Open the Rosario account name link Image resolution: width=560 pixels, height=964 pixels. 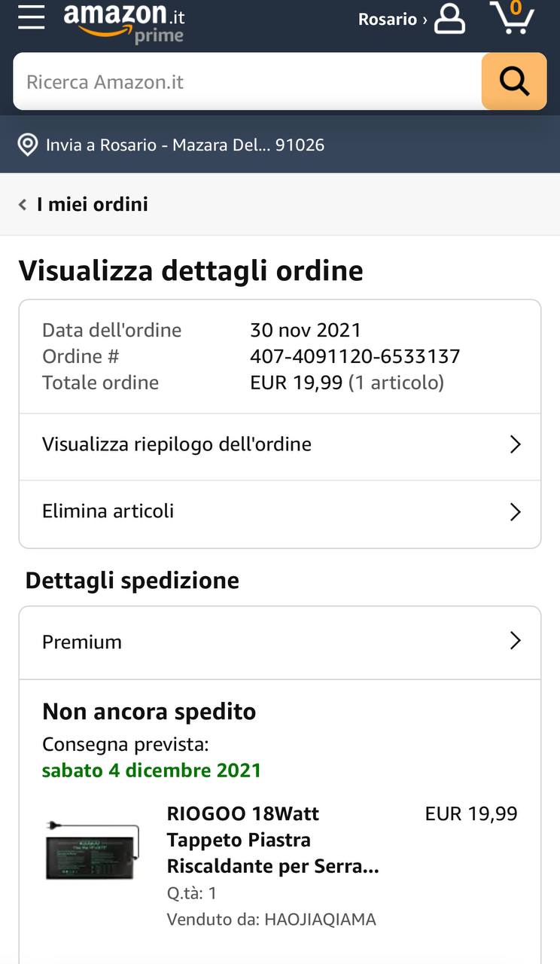[x=388, y=20]
